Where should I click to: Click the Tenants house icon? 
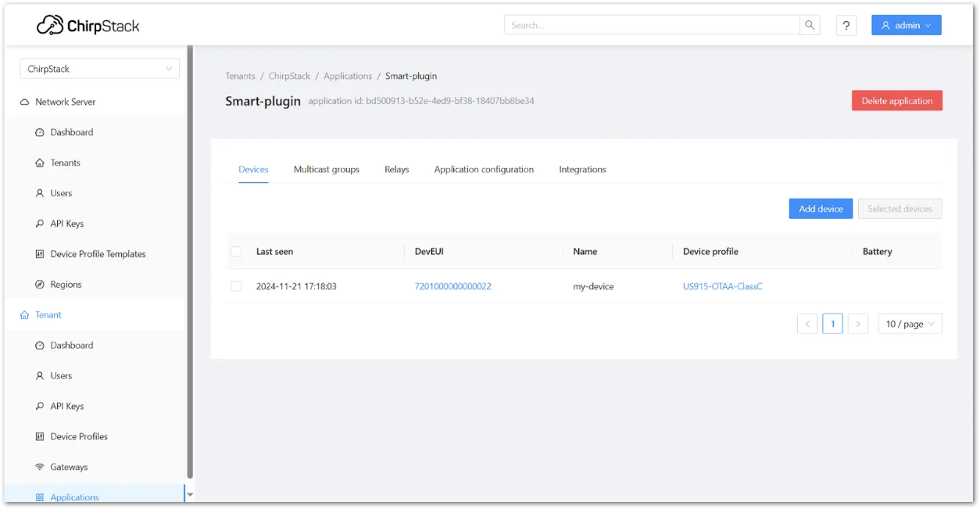(40, 163)
